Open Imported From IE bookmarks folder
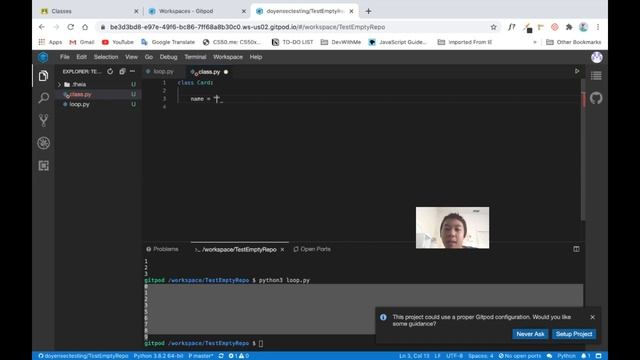The height and width of the screenshot is (360, 640). [x=465, y=42]
